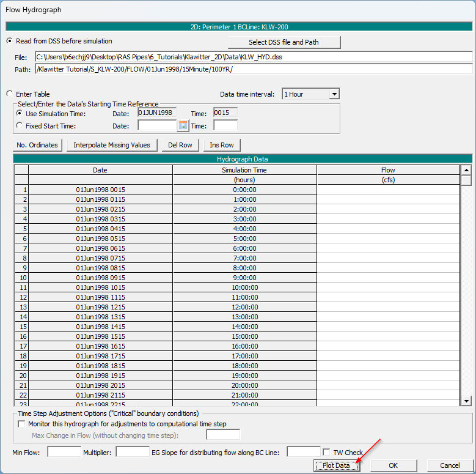Tick the TW Check checkbox
This screenshot has width=476, height=474.
327,453
